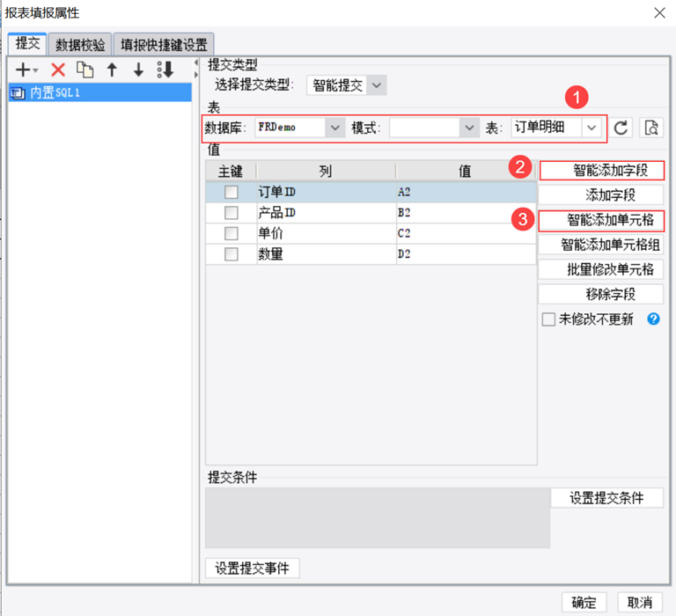The height and width of the screenshot is (616, 676).
Task: Enable 未修改不更新 checkbox
Action: tap(548, 319)
